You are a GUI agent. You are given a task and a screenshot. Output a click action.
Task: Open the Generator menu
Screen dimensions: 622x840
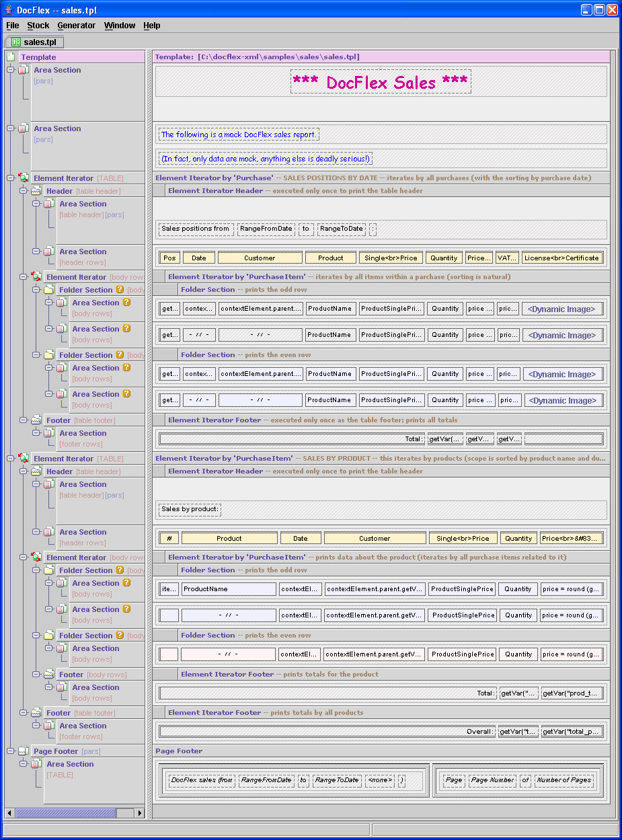click(x=76, y=26)
